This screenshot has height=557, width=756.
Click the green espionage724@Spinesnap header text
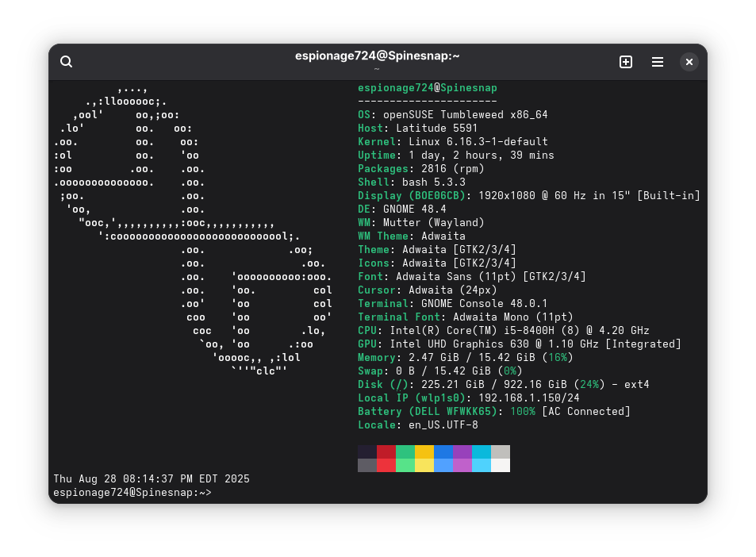point(427,88)
